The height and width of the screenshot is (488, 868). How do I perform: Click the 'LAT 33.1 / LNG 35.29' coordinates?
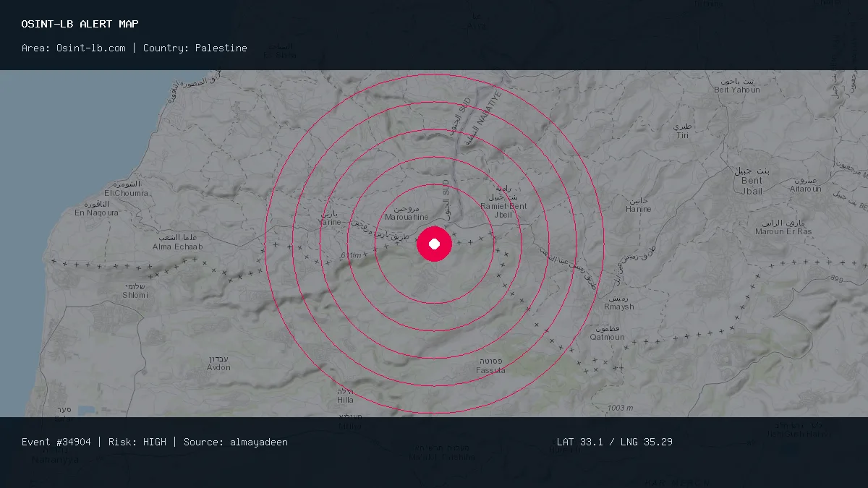(615, 442)
